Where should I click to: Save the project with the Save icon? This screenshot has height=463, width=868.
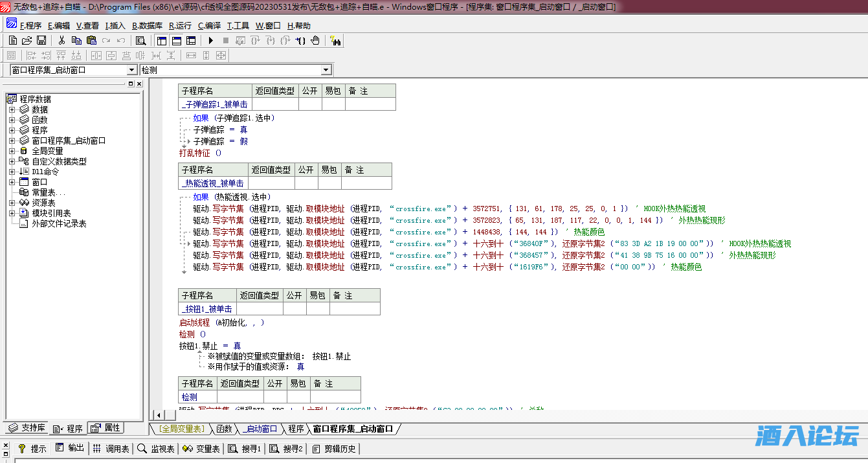[41, 40]
